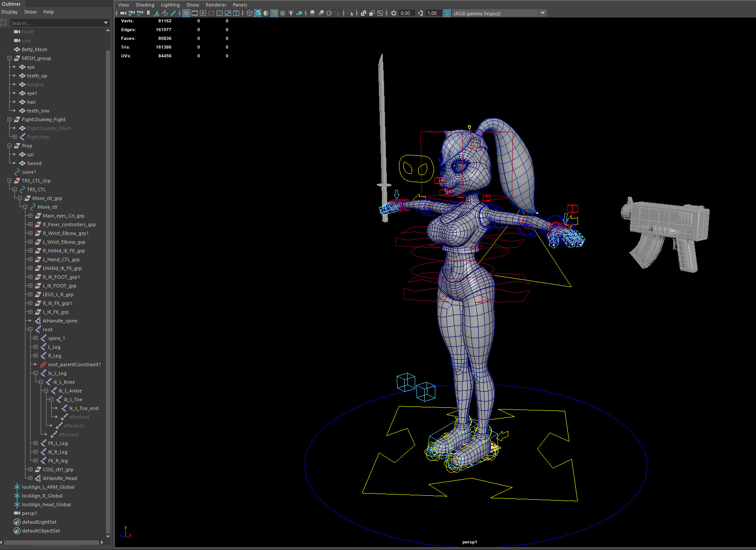
Task: Toggle wireframe display mode in viewport
Action: click(x=249, y=13)
